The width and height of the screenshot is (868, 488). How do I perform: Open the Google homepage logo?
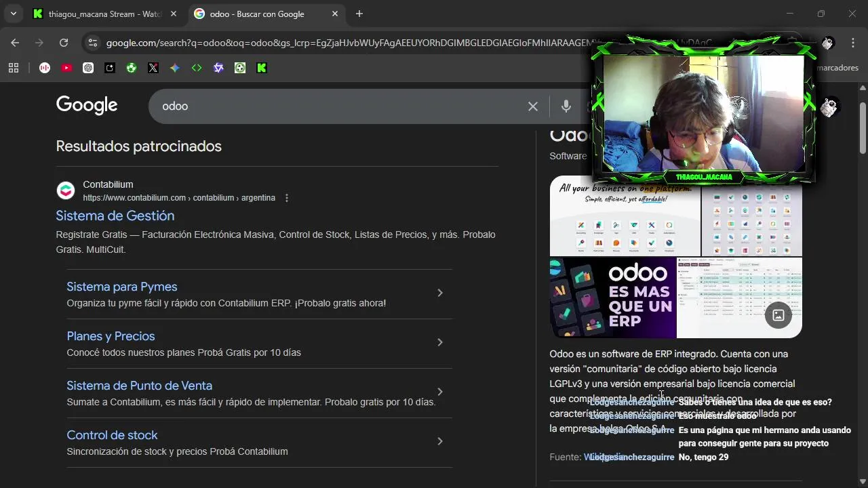point(87,105)
